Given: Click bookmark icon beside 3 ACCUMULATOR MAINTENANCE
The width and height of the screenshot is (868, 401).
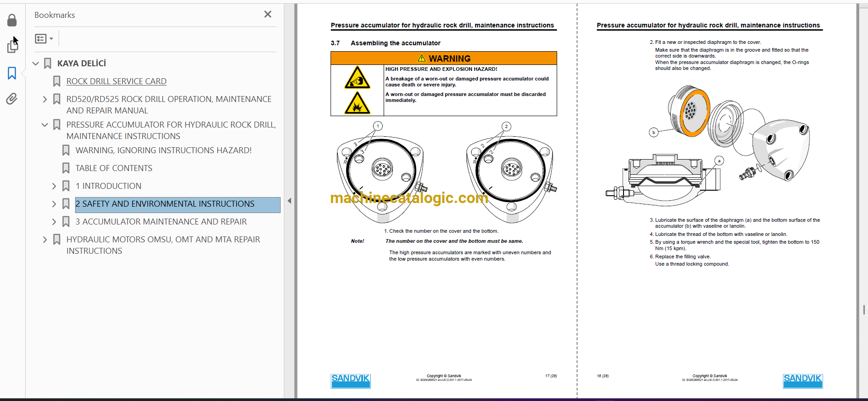Looking at the screenshot, I should coord(66,222).
